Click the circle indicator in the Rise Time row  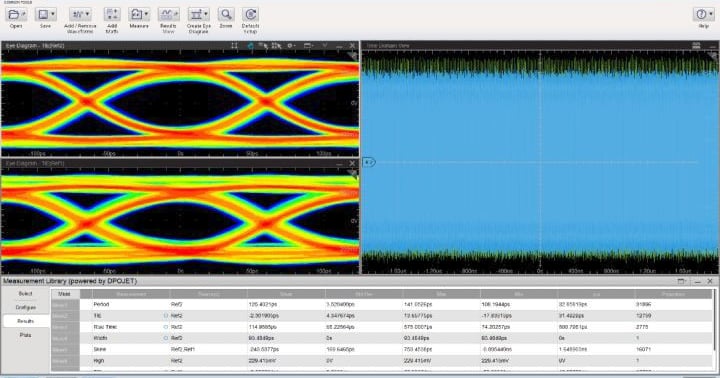(166, 327)
